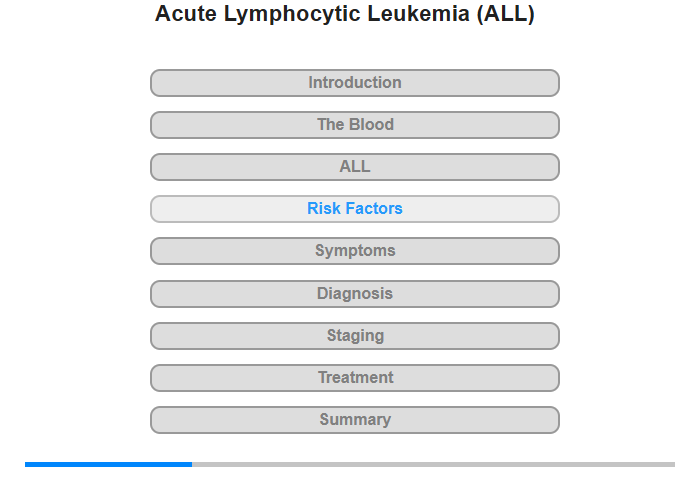Image resolution: width=700 pixels, height=480 pixels.
Task: Click the blue Risk Factors text
Action: click(x=355, y=209)
